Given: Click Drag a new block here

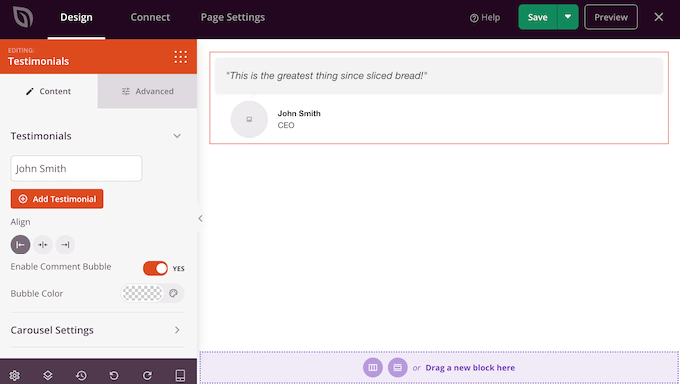Looking at the screenshot, I should tap(470, 368).
